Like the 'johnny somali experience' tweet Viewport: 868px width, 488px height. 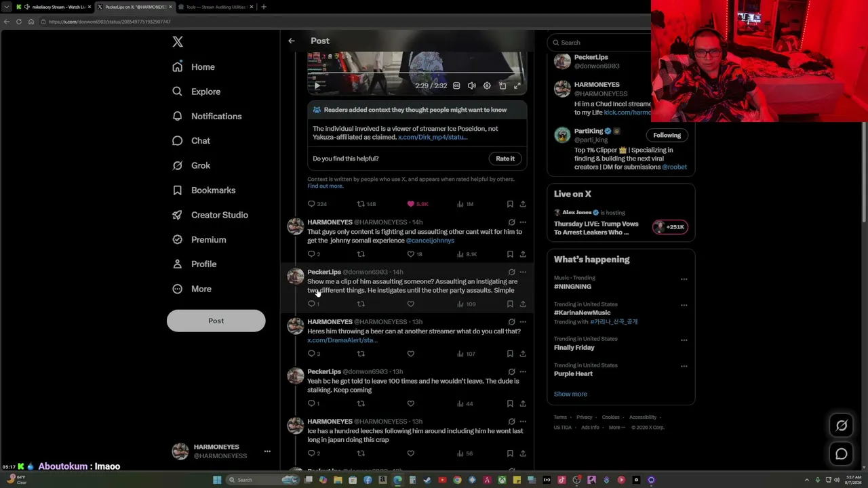[414, 254]
